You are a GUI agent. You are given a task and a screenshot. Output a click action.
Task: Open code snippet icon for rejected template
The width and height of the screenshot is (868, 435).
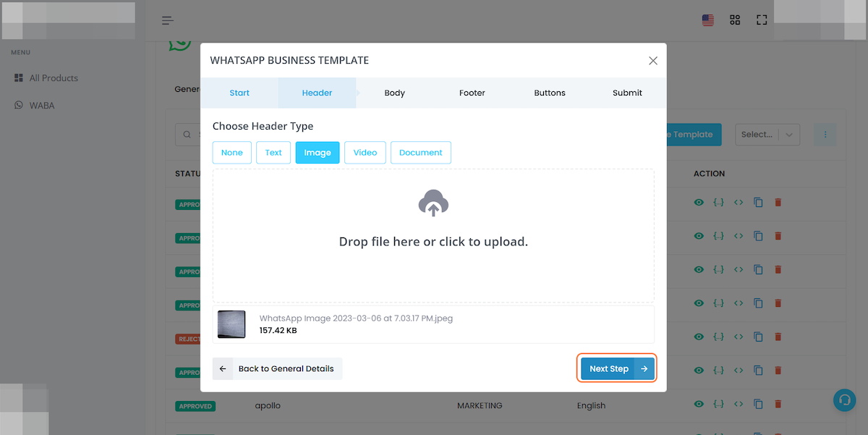739,337
